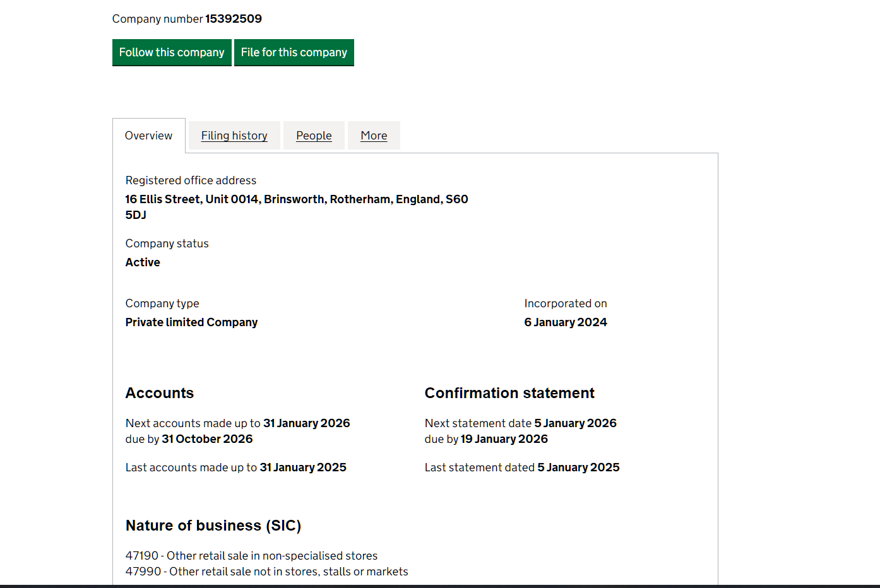Click SIC code 47190 non-specialised stores line
This screenshot has width=880, height=588.
[251, 556]
